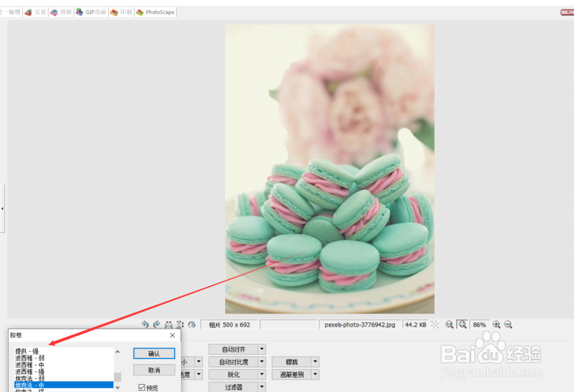Image resolution: width=574 pixels, height=392 pixels.
Task: Click the 锐化 sharpen button
Action: (234, 374)
